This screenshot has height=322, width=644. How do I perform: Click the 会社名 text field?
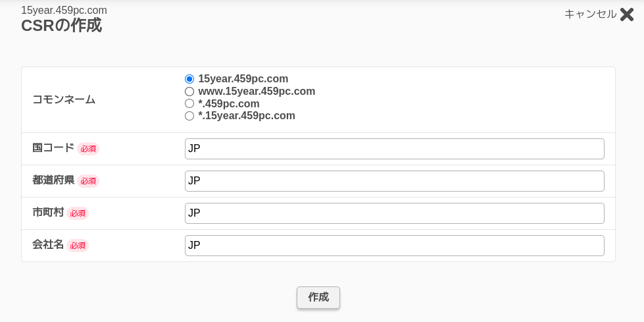click(394, 246)
